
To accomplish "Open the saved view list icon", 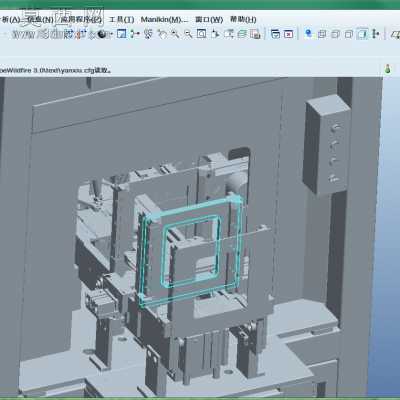I will click(229, 34).
